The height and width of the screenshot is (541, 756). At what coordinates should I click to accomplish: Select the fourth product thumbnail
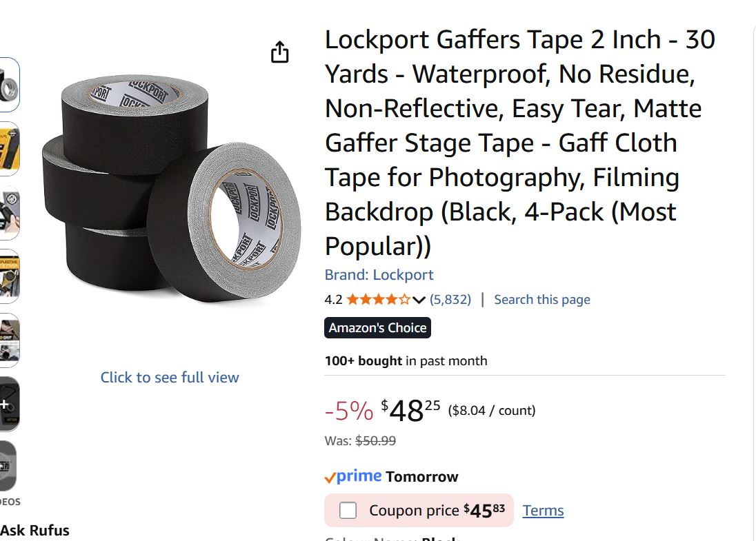[9, 276]
